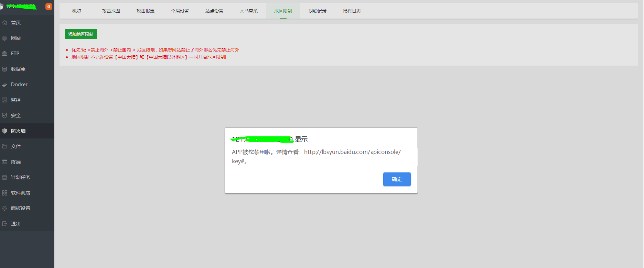
Task: Open 安全 in the sidebar
Action: point(27,115)
